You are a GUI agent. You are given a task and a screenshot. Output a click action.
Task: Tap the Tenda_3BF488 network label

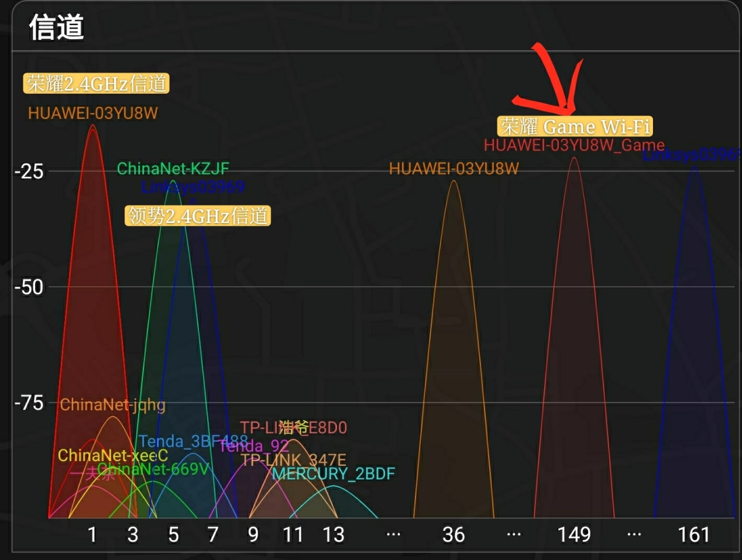(193, 441)
